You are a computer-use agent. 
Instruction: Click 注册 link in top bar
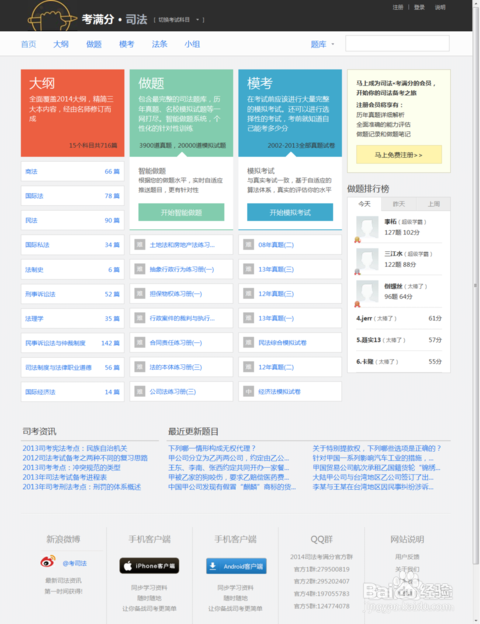[x=398, y=7]
